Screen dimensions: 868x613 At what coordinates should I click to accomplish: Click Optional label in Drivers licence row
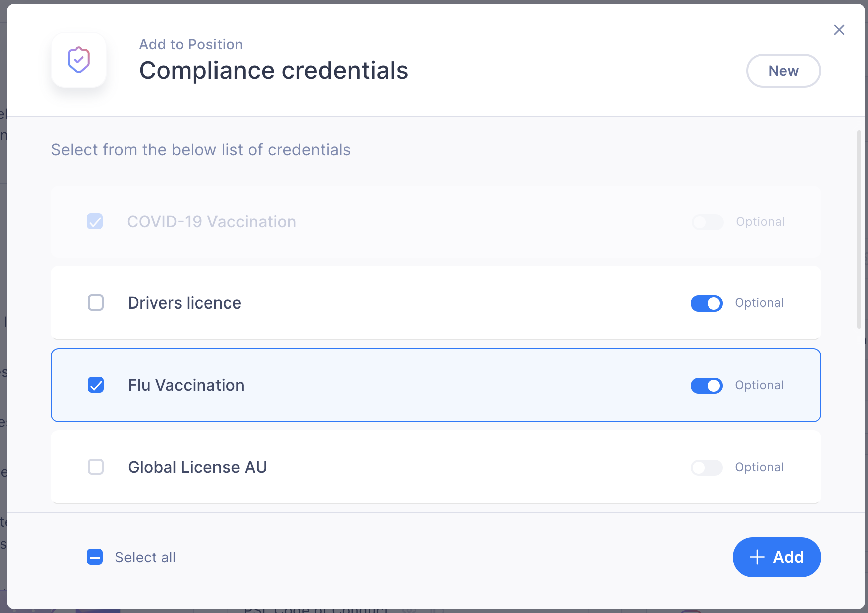click(759, 303)
